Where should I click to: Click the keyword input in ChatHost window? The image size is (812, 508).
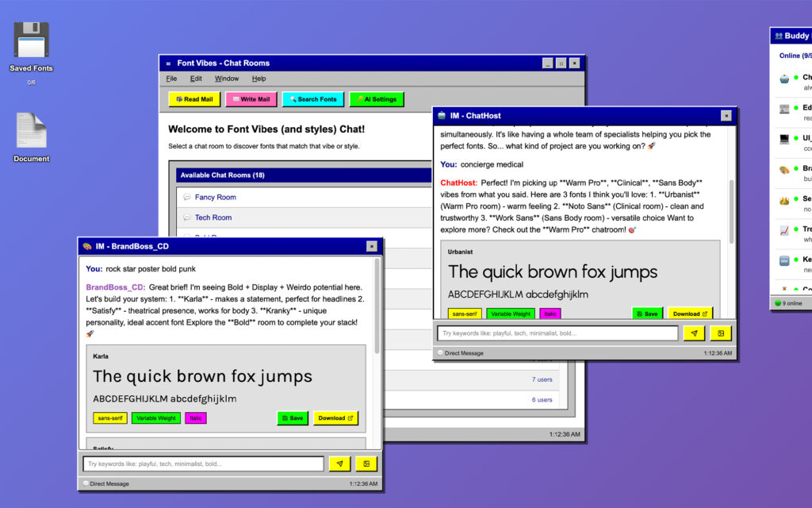coord(557,334)
